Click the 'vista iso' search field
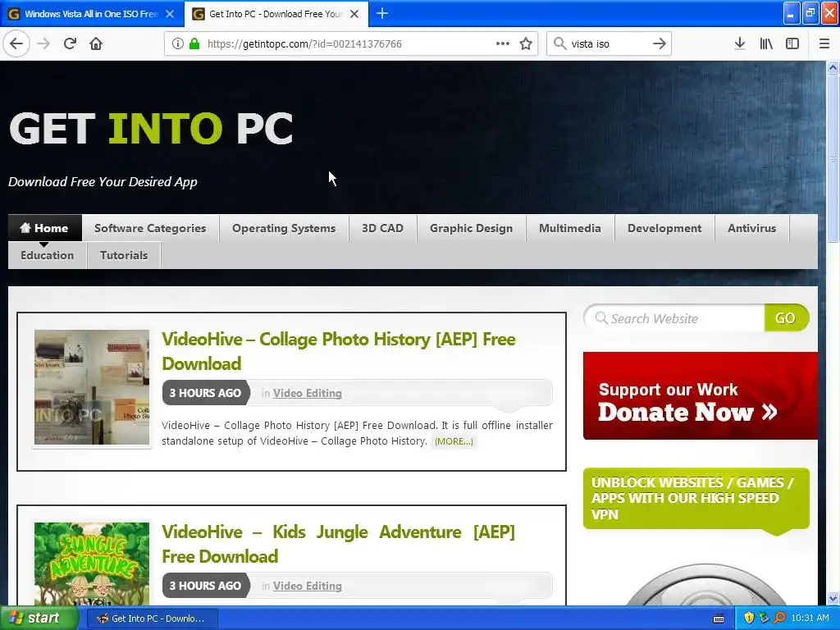Image resolution: width=840 pixels, height=630 pixels. click(x=609, y=44)
